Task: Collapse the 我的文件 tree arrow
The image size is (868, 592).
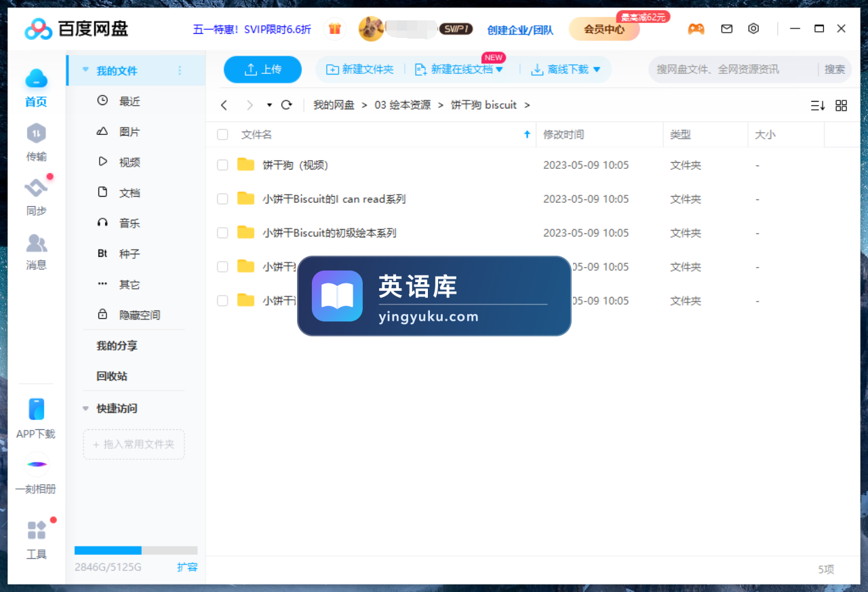Action: pyautogui.click(x=85, y=70)
